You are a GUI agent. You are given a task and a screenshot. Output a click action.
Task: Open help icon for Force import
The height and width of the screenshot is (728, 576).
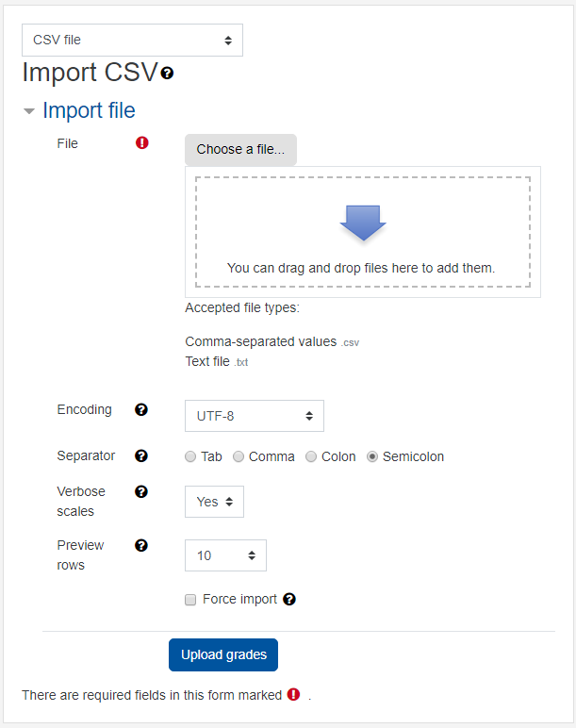click(289, 600)
